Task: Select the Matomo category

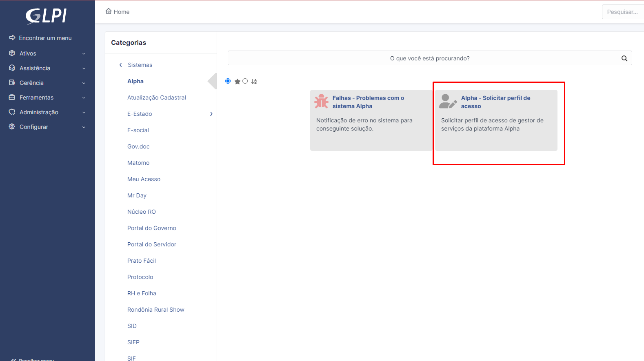Action: pyautogui.click(x=138, y=163)
